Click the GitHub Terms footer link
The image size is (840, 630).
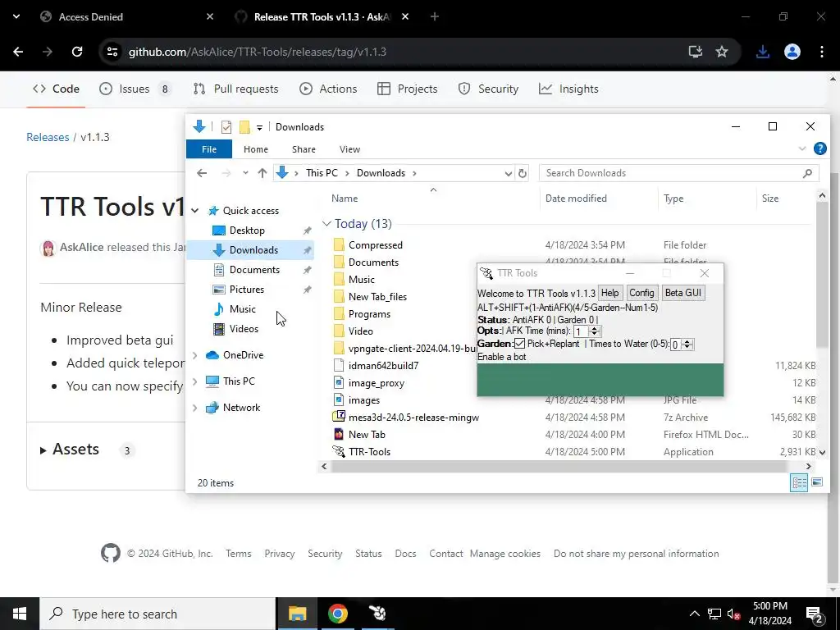[x=239, y=554]
